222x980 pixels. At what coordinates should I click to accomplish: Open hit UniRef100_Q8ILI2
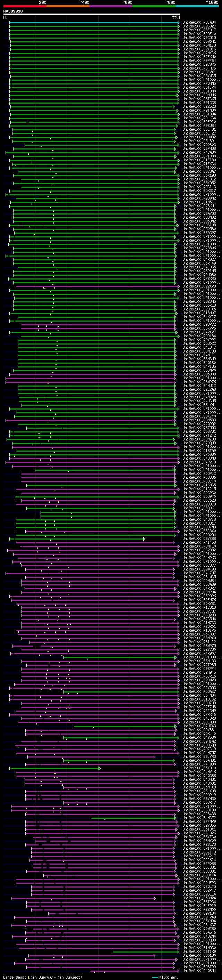[x=199, y=642]
